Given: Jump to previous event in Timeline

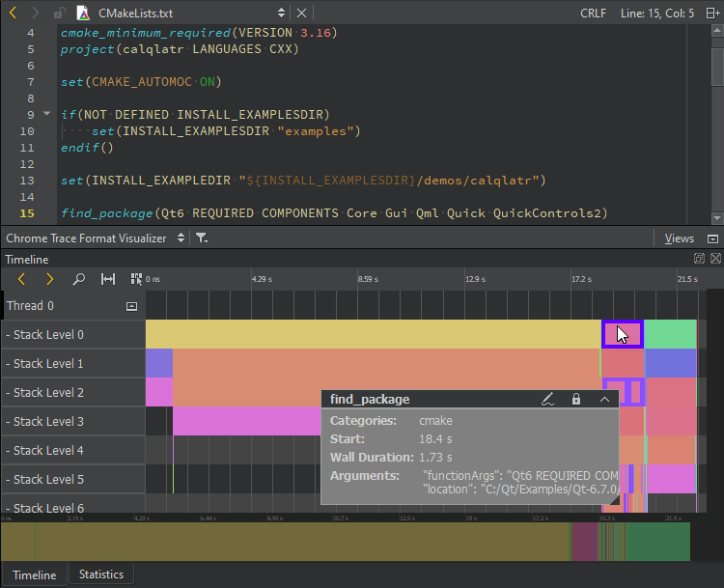Looking at the screenshot, I should tap(21, 279).
